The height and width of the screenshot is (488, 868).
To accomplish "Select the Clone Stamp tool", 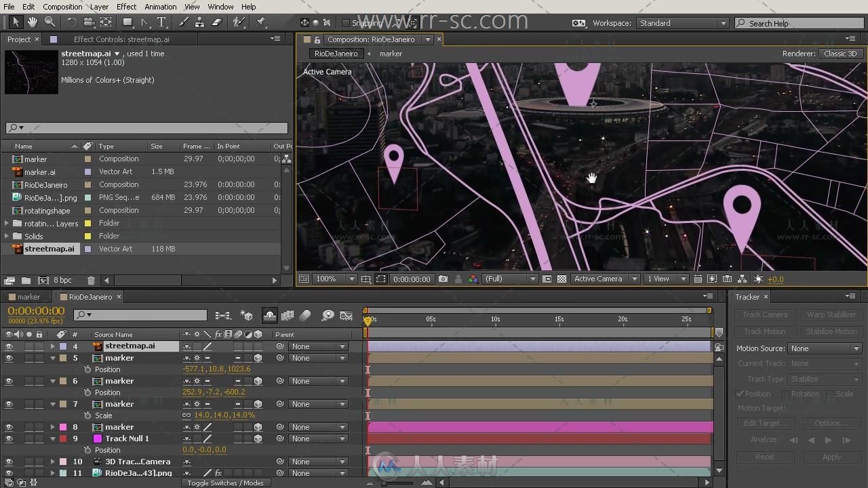I will click(x=199, y=22).
